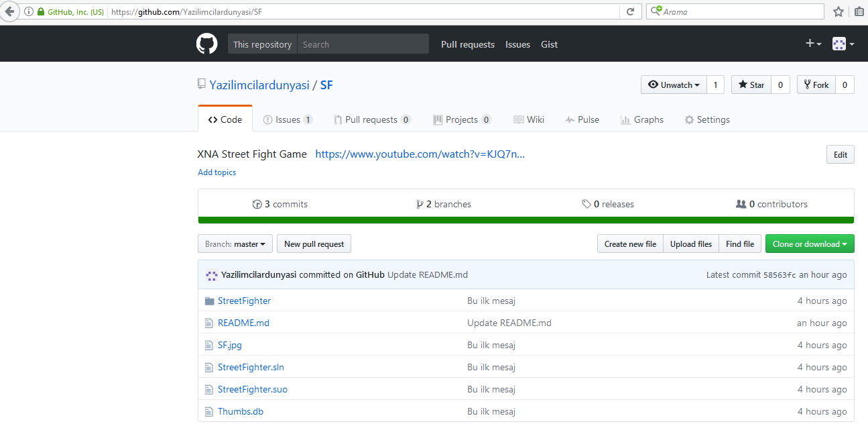Open the Pulse graph for this repo
The image size is (868, 424).
pyautogui.click(x=582, y=119)
